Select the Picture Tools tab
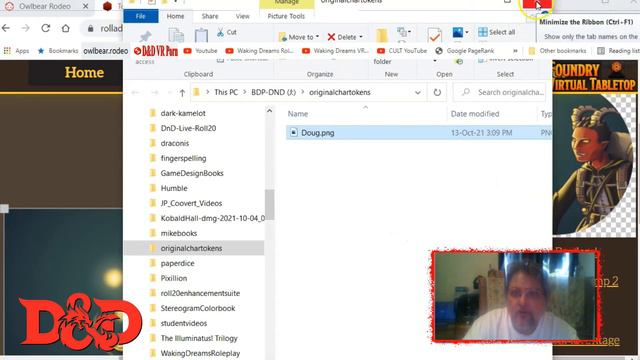This screenshot has width=640, height=360. [286, 16]
